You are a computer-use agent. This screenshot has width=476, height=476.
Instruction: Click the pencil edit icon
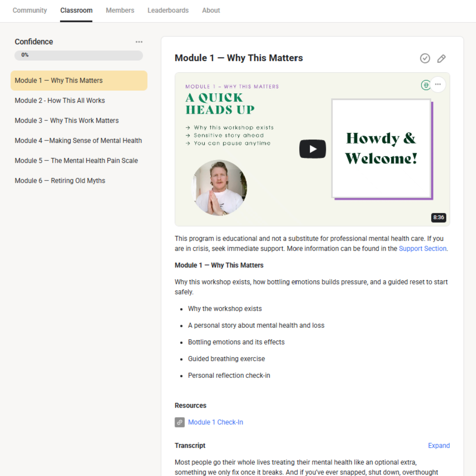441,58
